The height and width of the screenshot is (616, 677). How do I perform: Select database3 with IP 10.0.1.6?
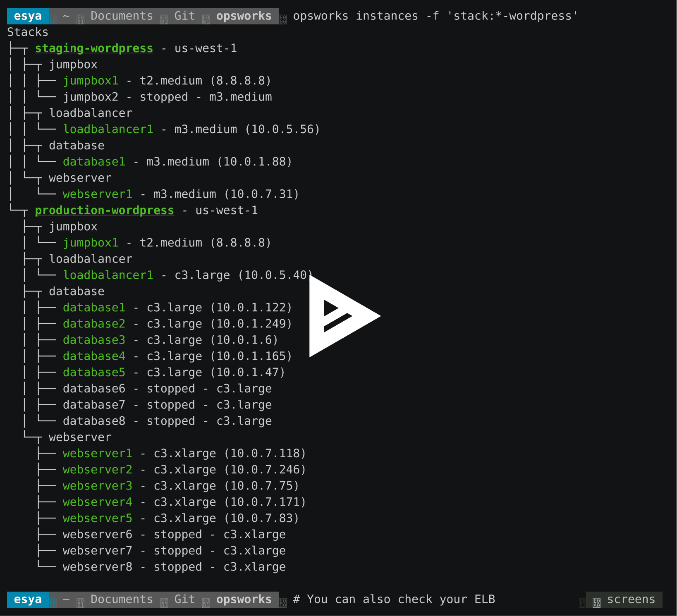tap(170, 340)
